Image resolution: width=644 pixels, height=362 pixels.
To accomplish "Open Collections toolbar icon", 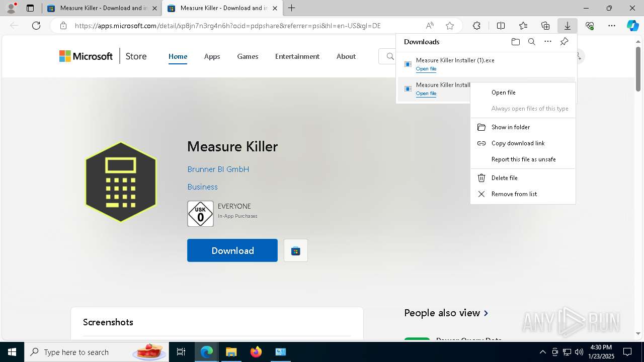I will (545, 26).
